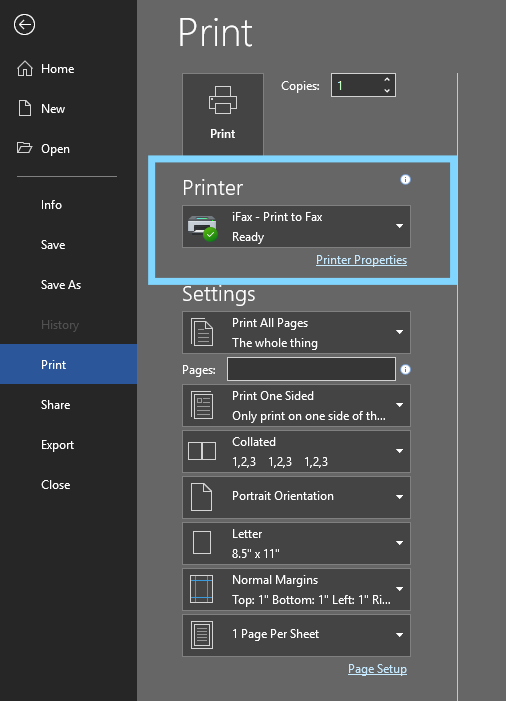Open Printer Properties link
The image size is (506, 701).
[361, 260]
